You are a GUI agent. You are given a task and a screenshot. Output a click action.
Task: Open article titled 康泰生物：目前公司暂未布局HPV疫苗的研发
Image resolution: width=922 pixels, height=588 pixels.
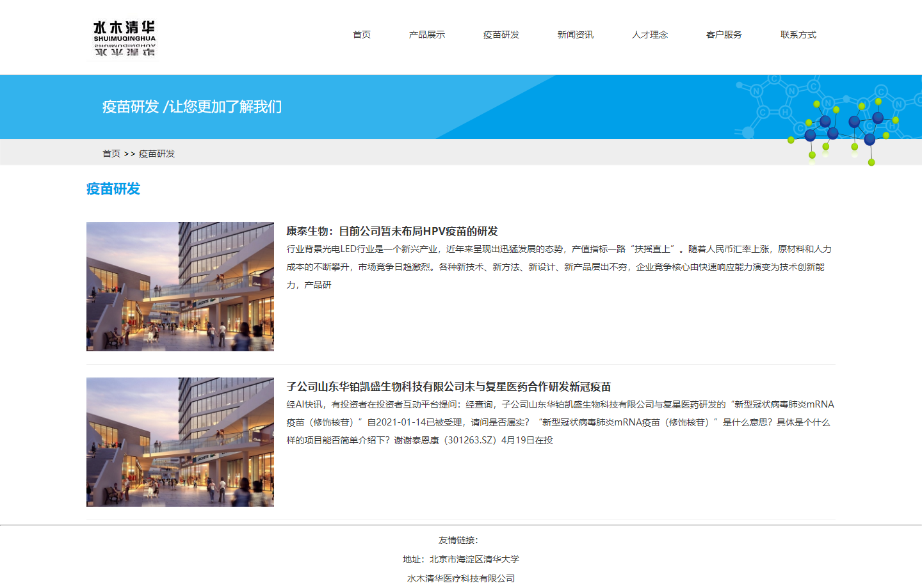392,231
